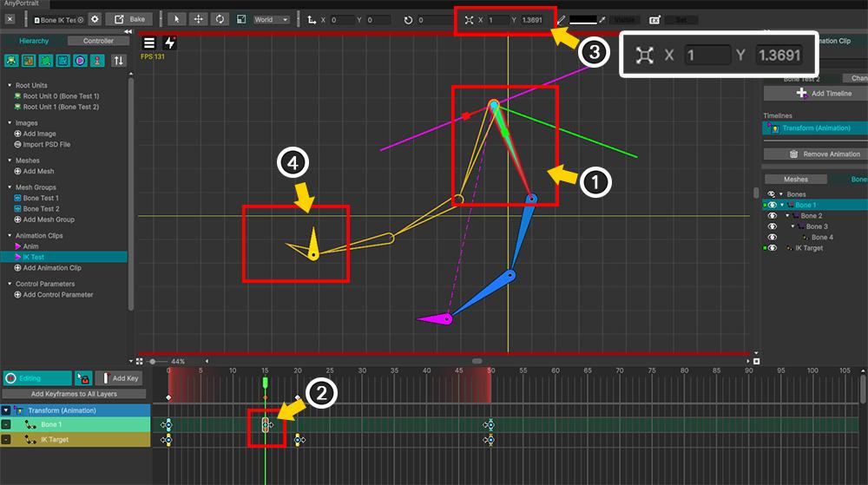The height and width of the screenshot is (485, 868).
Task: Select Root Unit 1 (Bone Test 2)
Action: click(61, 107)
